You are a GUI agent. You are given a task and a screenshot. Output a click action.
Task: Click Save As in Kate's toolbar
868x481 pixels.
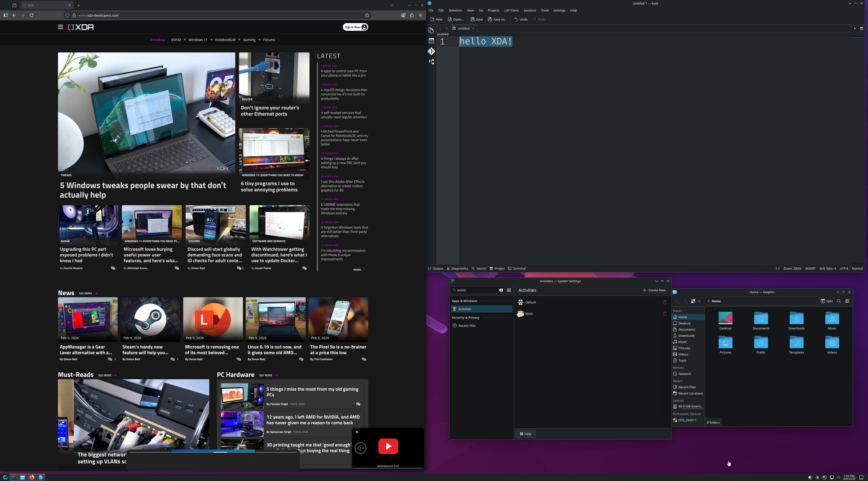pos(497,19)
